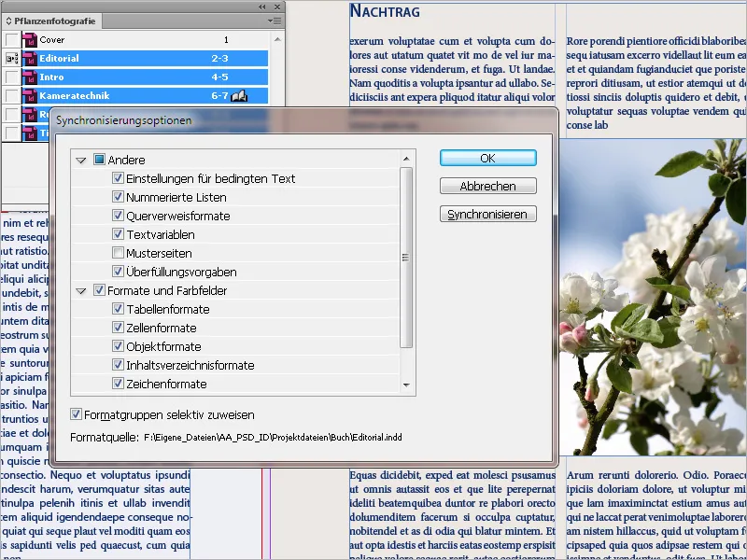Toggle the Andere group checkbox
This screenshot has height=560, width=747.
tap(99, 159)
